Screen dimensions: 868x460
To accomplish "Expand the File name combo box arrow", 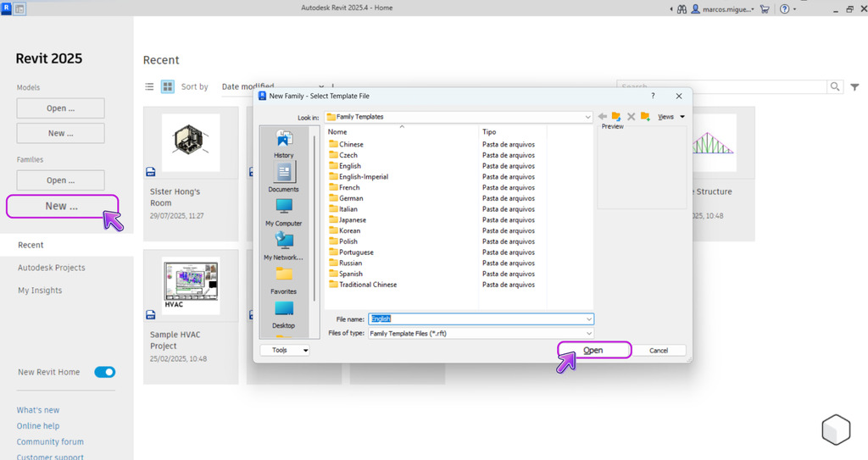I will [589, 319].
